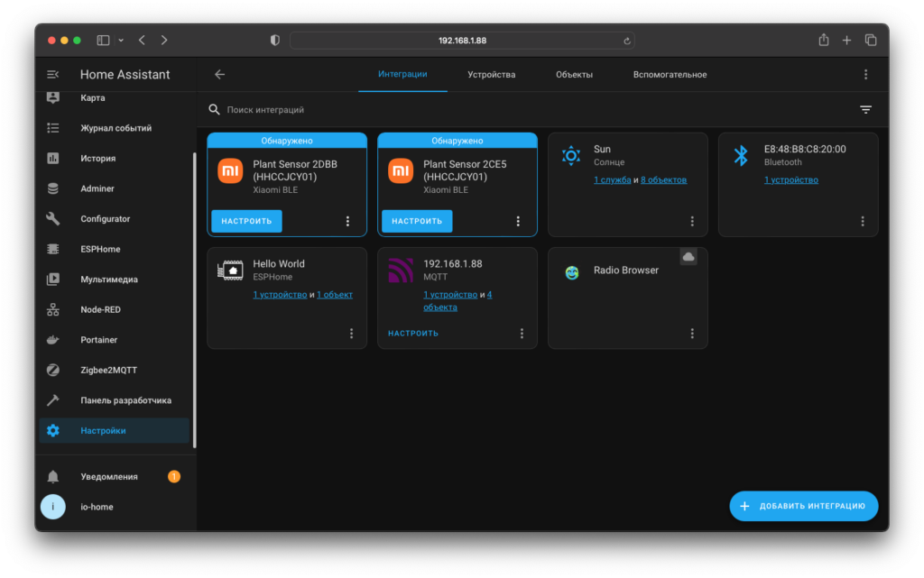Switch to Вспомогательное tab
This screenshot has height=578, width=924.
click(x=670, y=74)
